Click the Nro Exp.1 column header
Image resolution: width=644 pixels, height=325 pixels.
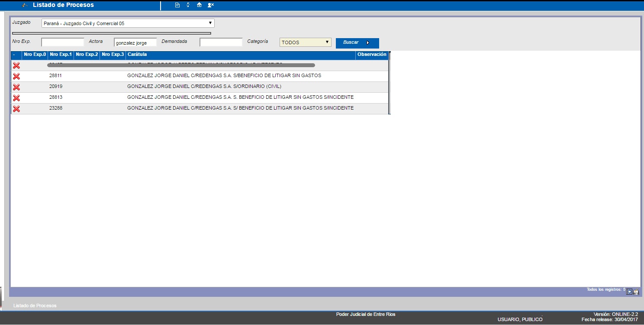tap(61, 55)
